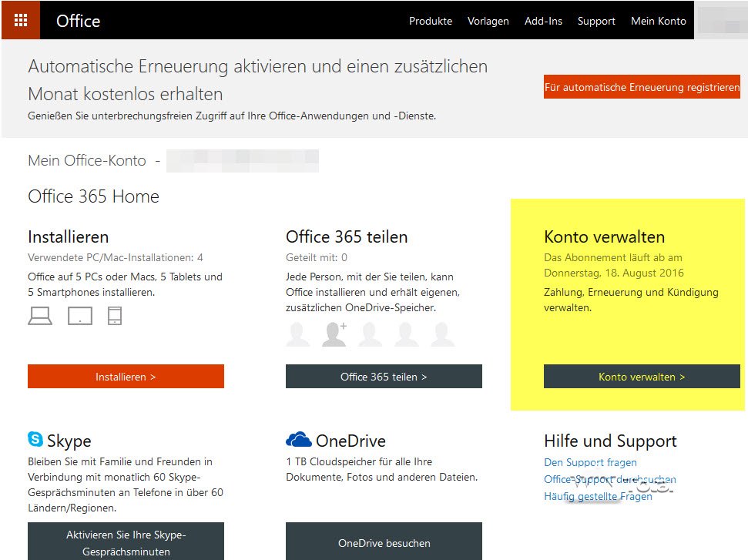Click the Konto verwalten heading
This screenshot has width=748, height=560.
[x=604, y=236]
